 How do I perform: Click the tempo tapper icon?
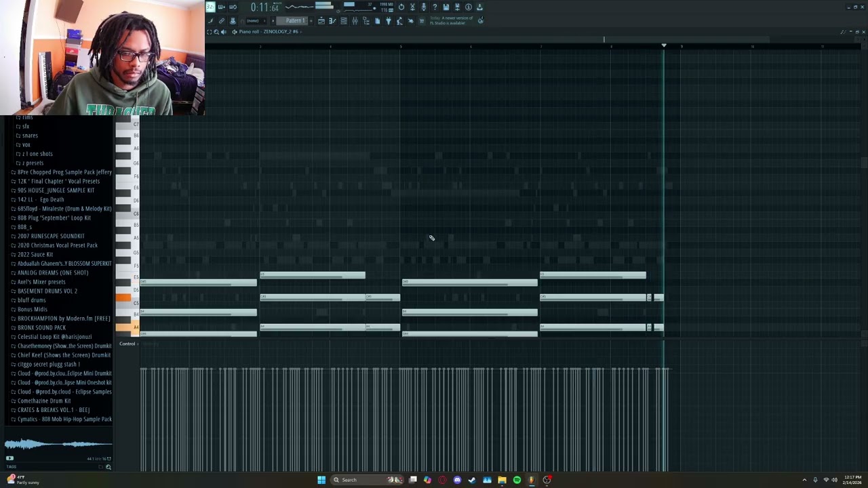point(399,21)
